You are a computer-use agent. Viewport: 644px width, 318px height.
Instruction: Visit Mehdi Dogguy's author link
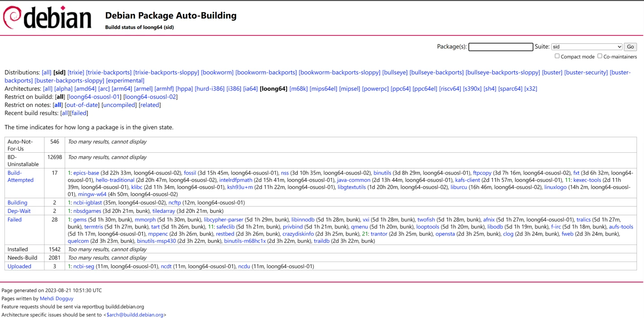coord(56,299)
